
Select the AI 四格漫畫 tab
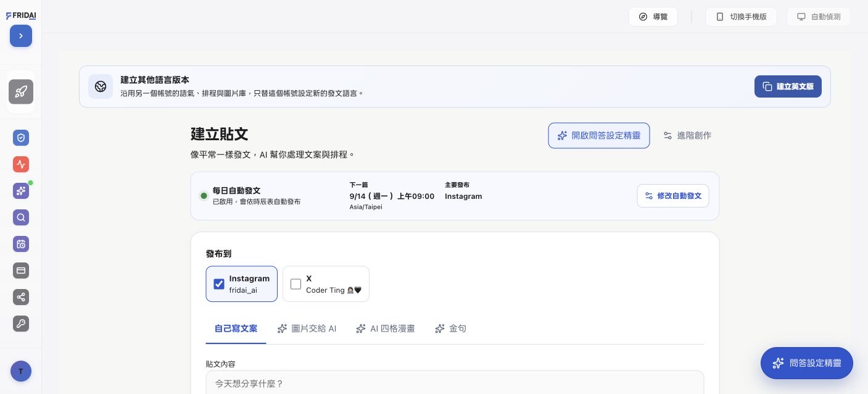tap(386, 329)
